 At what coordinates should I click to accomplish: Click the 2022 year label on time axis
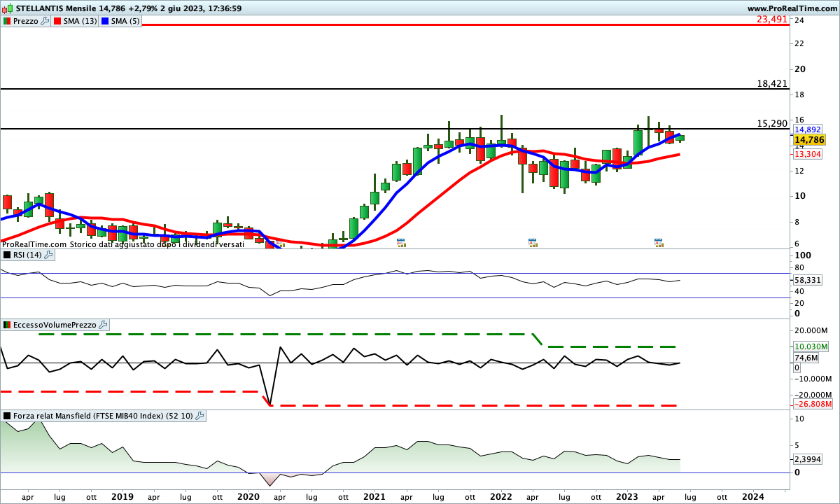coord(500,496)
